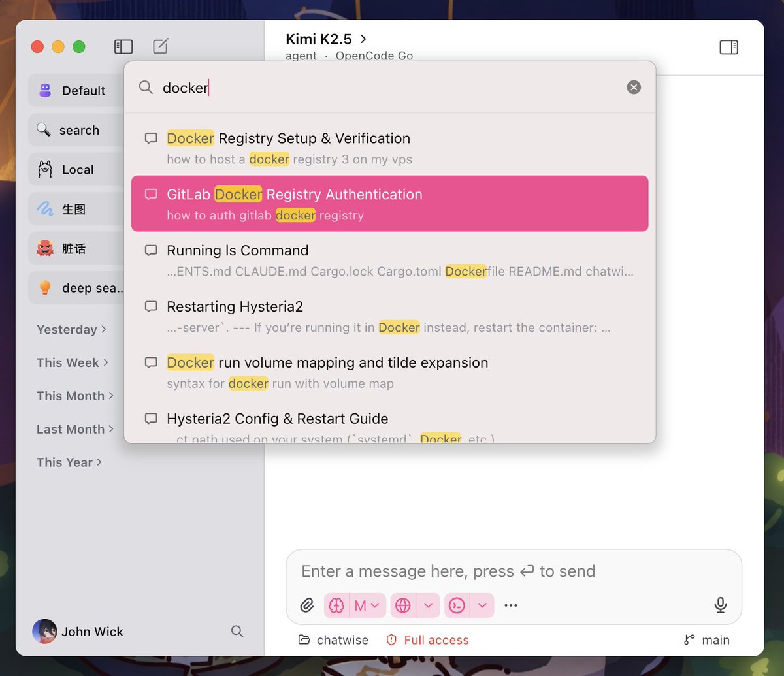The image size is (784, 676).
Task: Open the main branch selector
Action: click(707, 640)
